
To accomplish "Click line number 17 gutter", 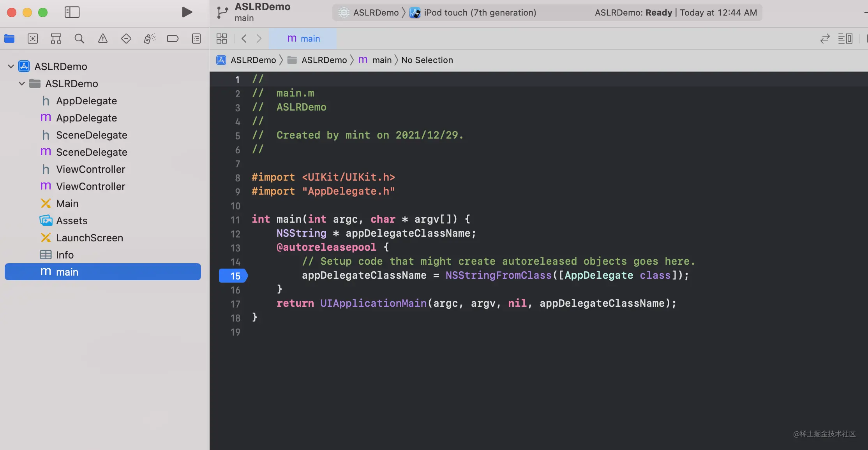I will click(235, 304).
